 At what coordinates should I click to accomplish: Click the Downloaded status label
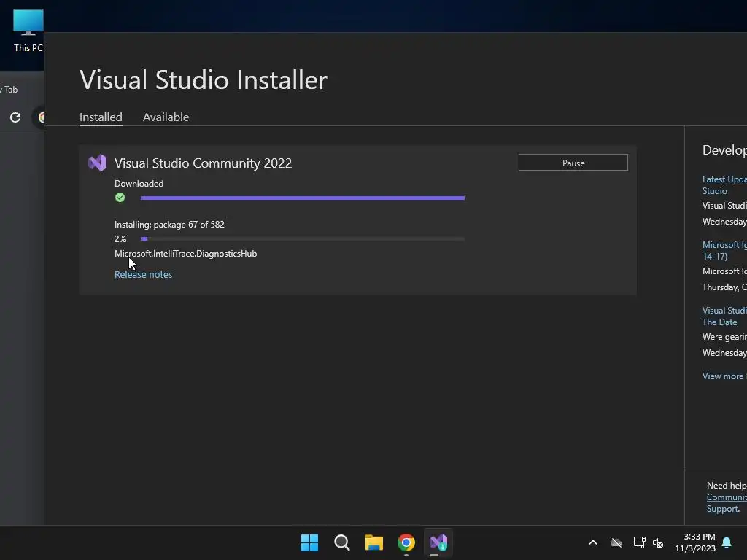[x=139, y=183]
